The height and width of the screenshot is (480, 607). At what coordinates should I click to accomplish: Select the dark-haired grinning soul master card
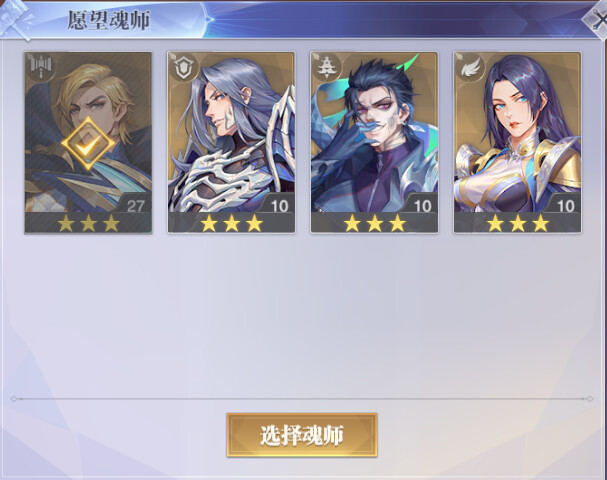pyautogui.click(x=374, y=142)
